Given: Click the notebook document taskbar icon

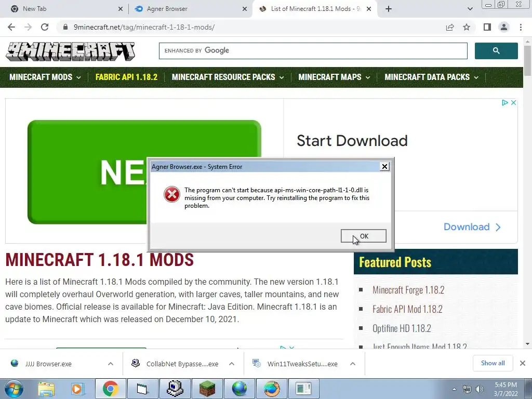Looking at the screenshot, I should point(303,389).
